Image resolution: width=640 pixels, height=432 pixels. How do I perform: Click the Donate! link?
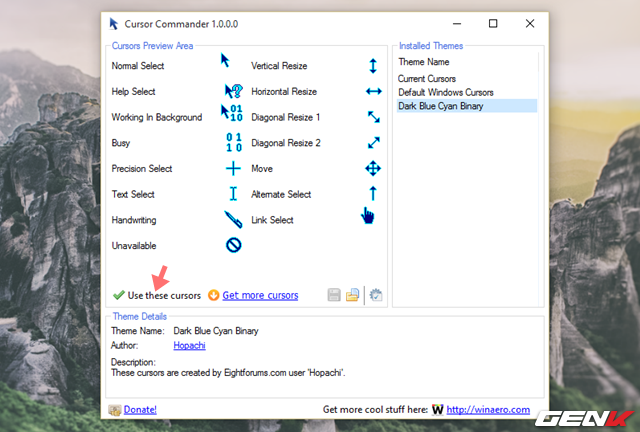click(x=140, y=409)
